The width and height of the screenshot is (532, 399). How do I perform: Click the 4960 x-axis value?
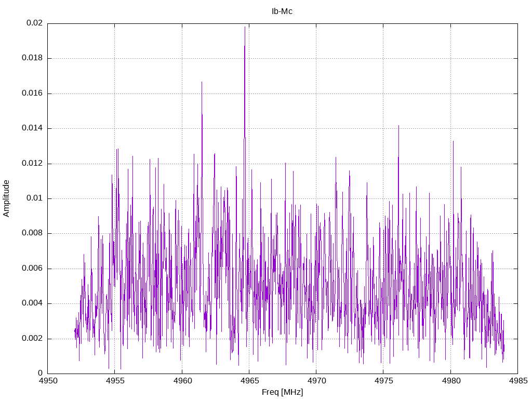coord(182,381)
